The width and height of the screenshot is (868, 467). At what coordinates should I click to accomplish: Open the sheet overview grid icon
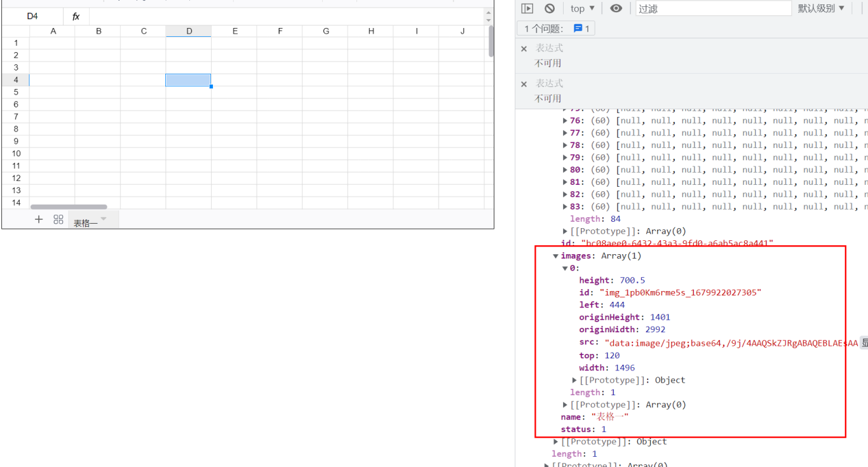[58, 219]
